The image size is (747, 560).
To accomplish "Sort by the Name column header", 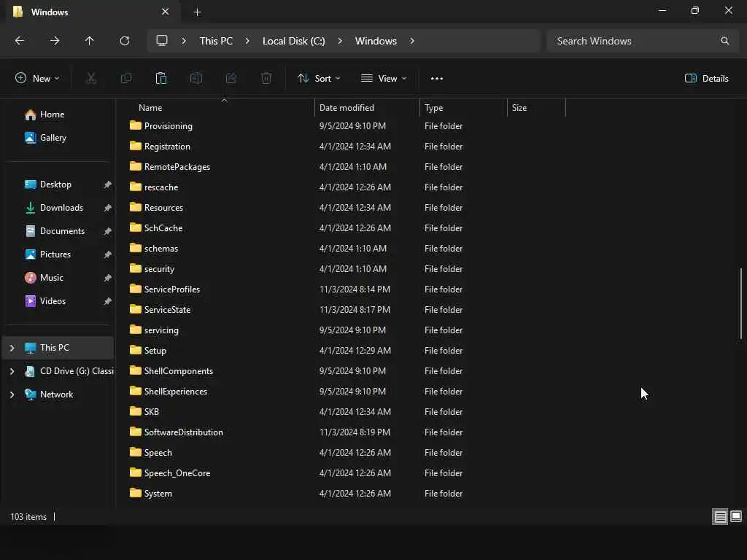I will (220, 108).
